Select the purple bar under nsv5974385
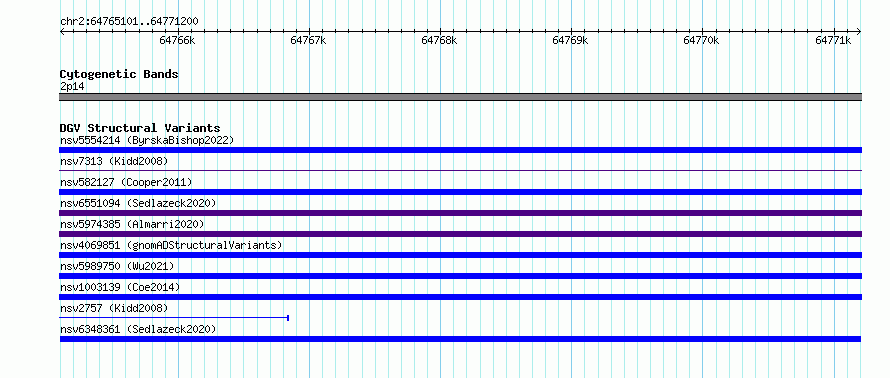 460,234
